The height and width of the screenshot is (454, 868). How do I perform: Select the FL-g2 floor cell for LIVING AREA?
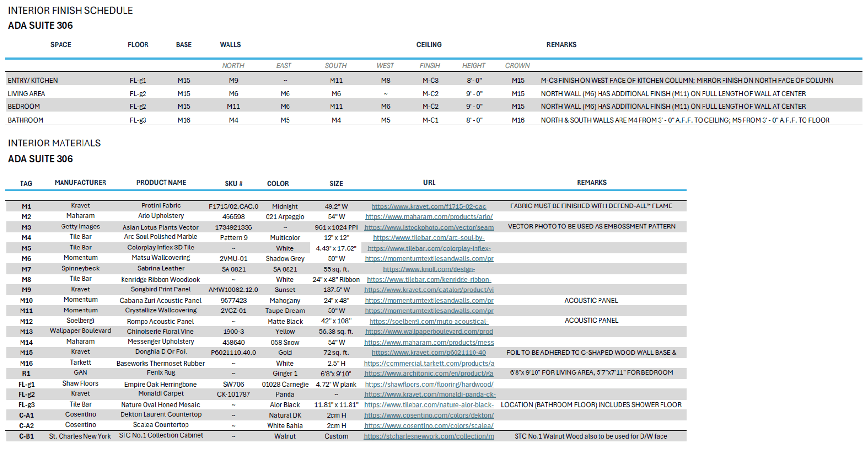(138, 94)
